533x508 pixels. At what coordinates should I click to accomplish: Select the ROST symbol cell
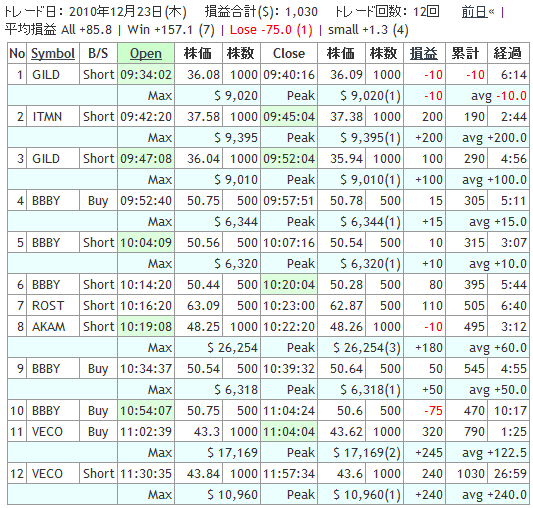click(53, 306)
